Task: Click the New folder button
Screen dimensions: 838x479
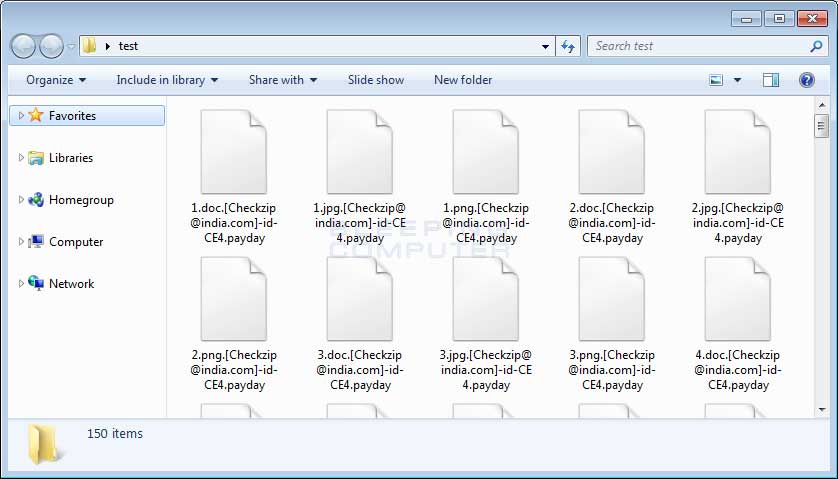Action: click(x=463, y=80)
